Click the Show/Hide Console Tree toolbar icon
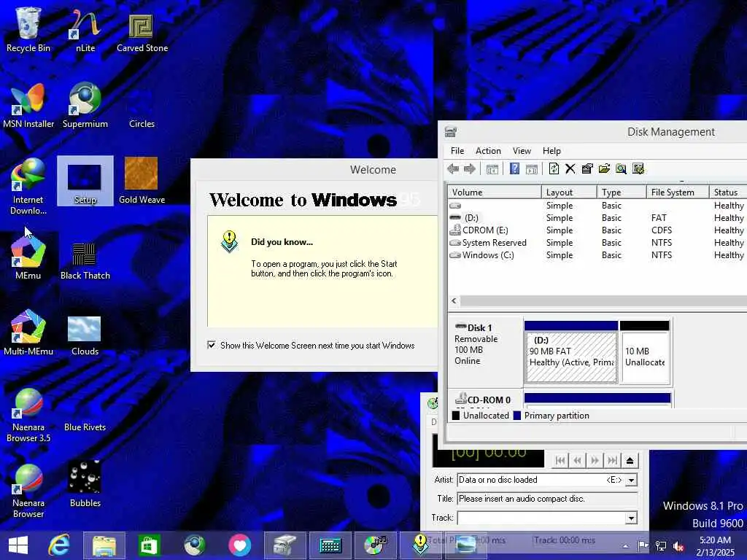 coord(492,169)
